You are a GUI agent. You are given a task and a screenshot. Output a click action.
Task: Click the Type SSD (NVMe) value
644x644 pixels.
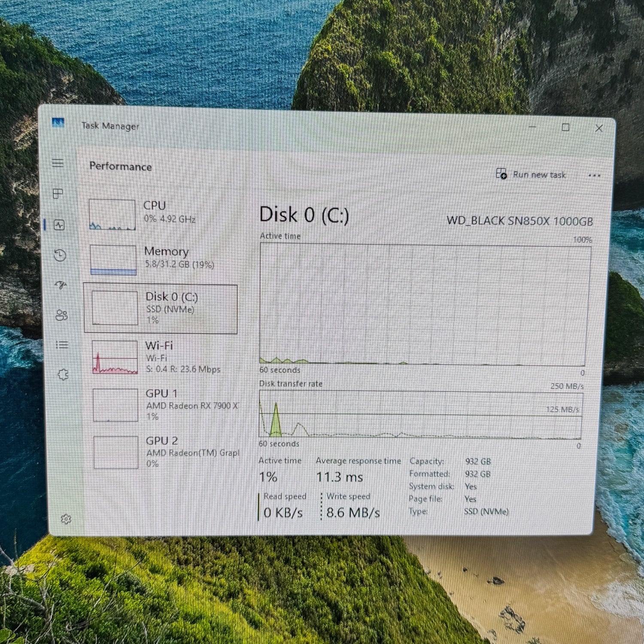coord(486,511)
